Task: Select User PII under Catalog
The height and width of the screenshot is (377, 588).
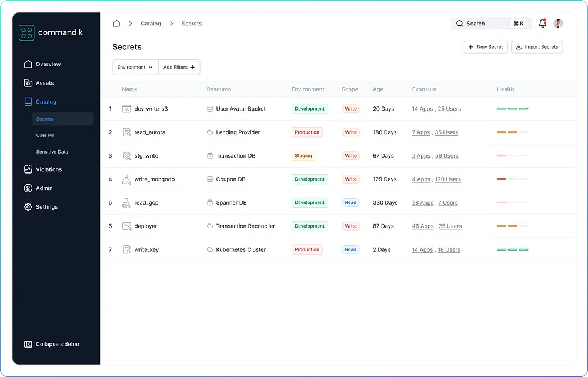Action: click(x=45, y=135)
